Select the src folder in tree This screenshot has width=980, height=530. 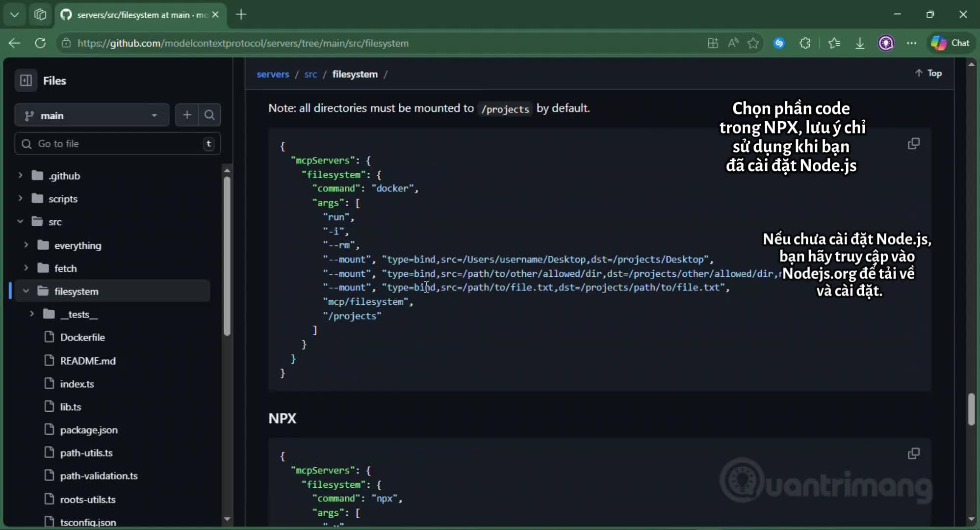55,222
